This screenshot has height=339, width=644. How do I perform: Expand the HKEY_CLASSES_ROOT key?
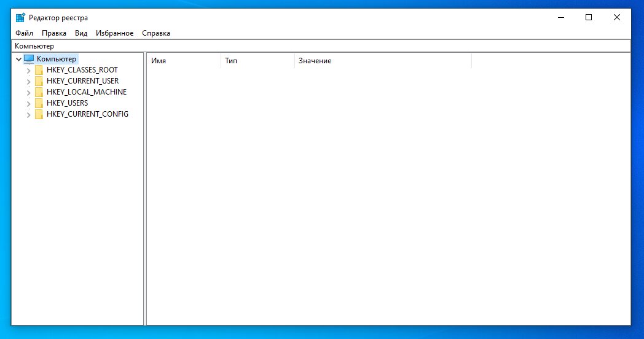pyautogui.click(x=28, y=71)
